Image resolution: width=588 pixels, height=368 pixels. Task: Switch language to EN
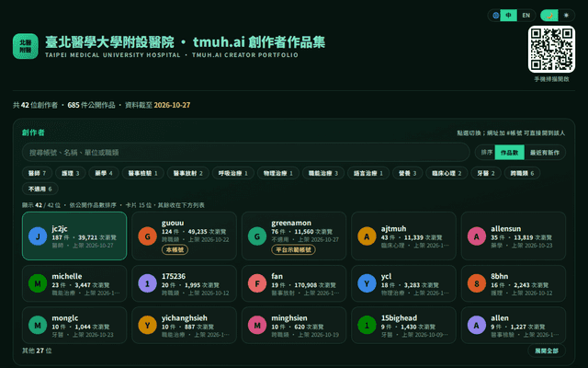pos(526,16)
